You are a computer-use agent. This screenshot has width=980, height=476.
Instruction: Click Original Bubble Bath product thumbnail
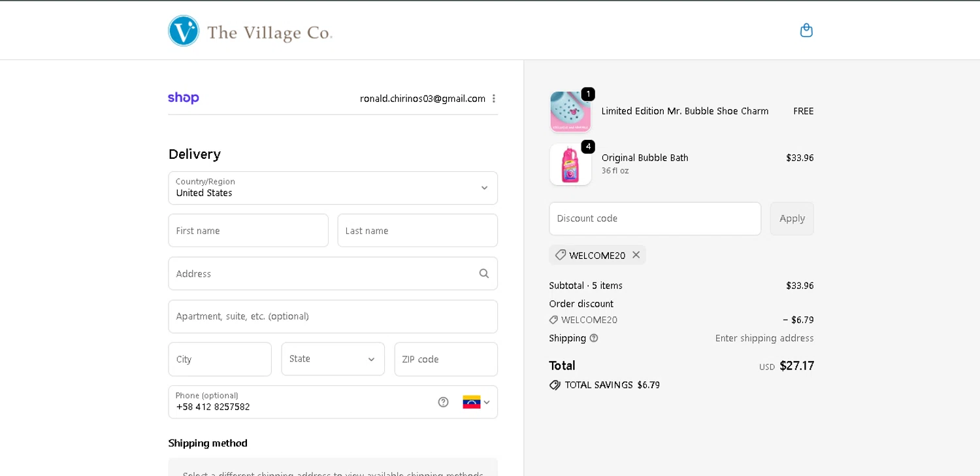click(570, 164)
